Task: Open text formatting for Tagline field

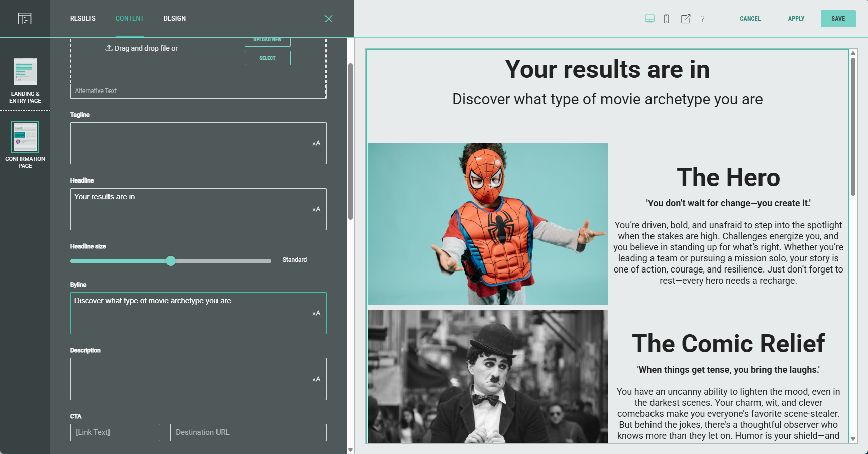Action: pos(316,143)
